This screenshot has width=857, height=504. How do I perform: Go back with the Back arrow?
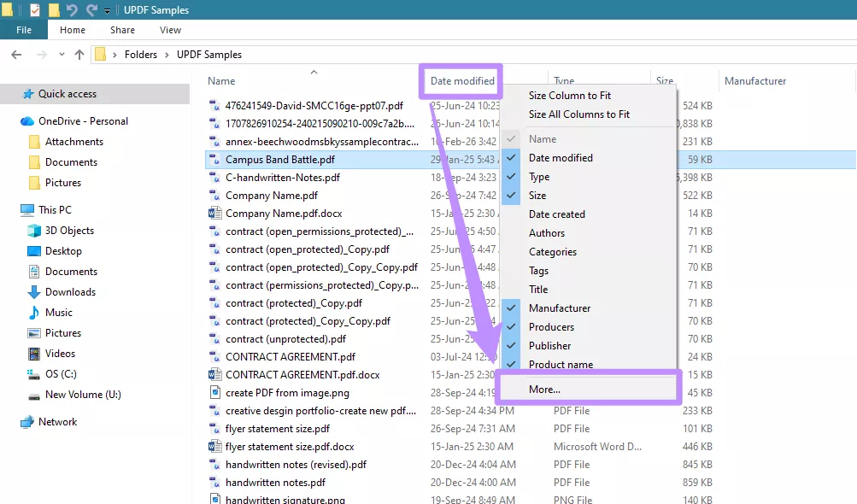point(16,54)
